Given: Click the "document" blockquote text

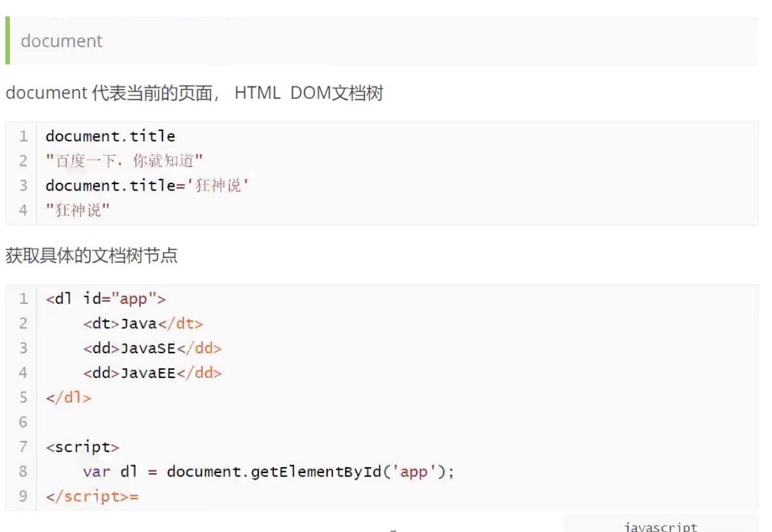Looking at the screenshot, I should tap(62, 41).
